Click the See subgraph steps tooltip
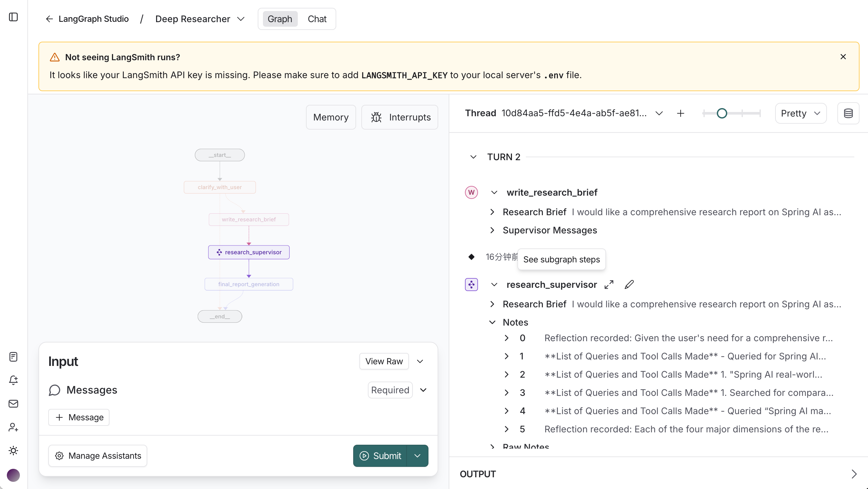Viewport: 868px width, 489px height. (561, 259)
